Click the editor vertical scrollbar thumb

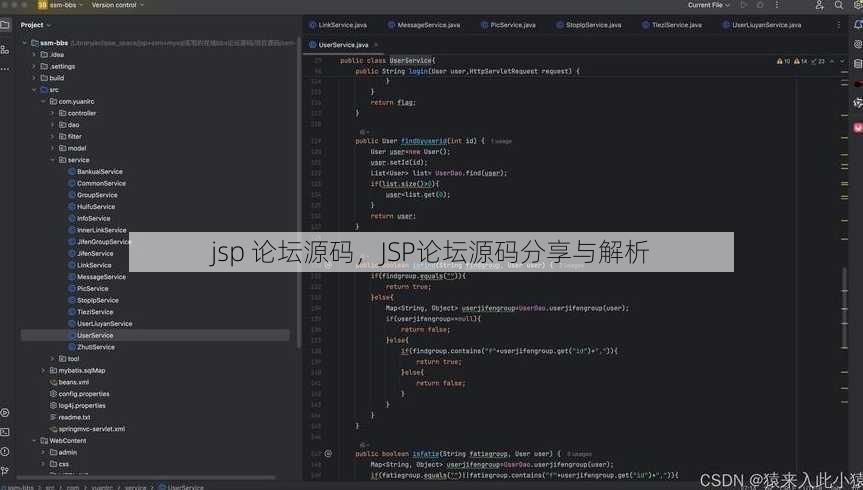[x=844, y=308]
